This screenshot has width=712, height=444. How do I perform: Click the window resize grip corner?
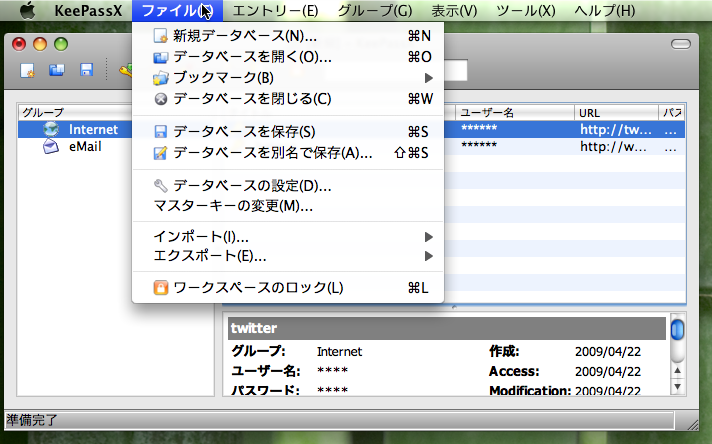click(692, 423)
